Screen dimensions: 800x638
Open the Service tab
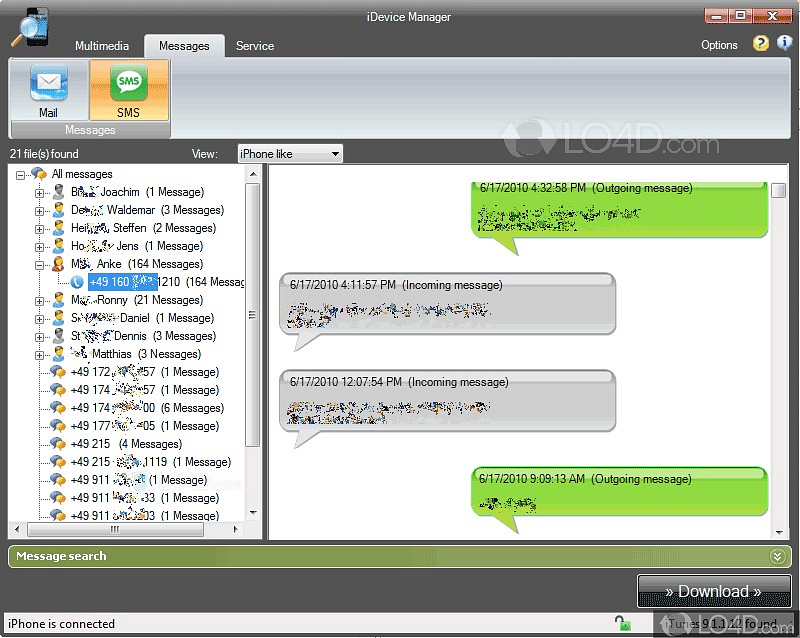tap(255, 45)
